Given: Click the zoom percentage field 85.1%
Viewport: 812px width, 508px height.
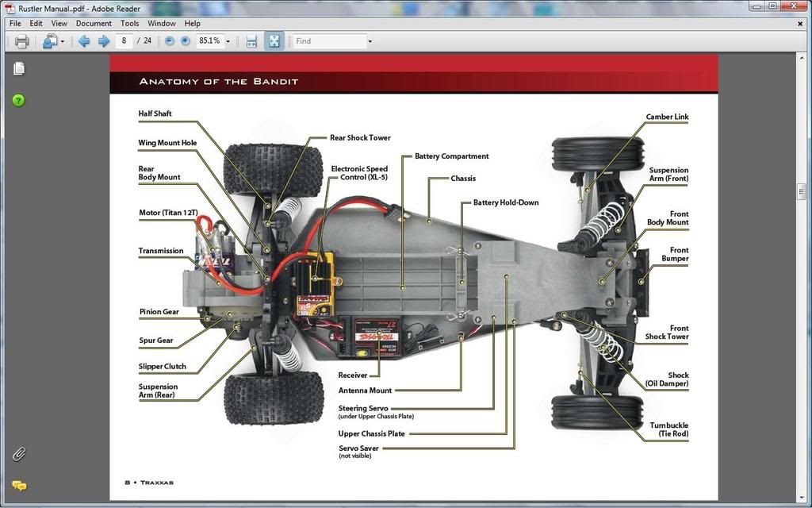Looking at the screenshot, I should (x=209, y=40).
